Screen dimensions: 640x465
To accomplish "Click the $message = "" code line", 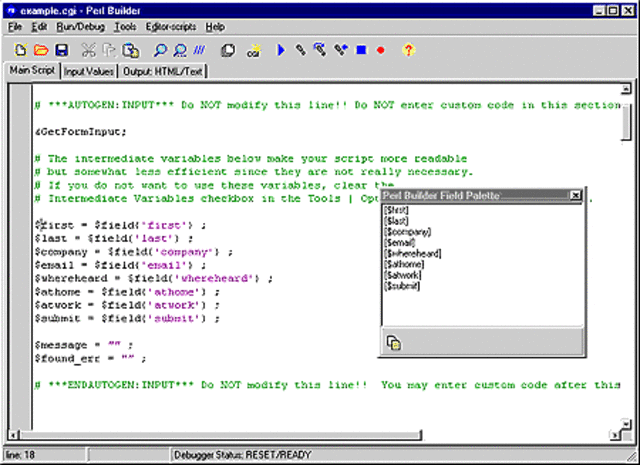I will 84,345.
